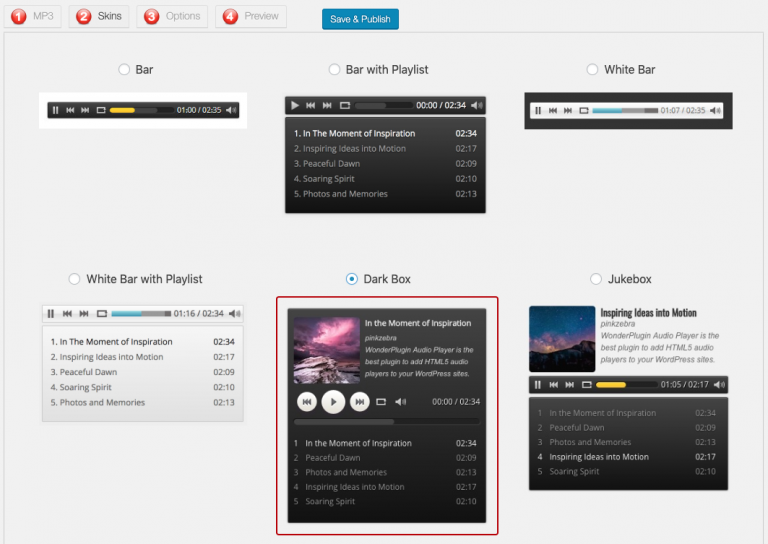Image resolution: width=768 pixels, height=544 pixels.
Task: Click previous track in Bar skin preview
Action: pos(70,110)
